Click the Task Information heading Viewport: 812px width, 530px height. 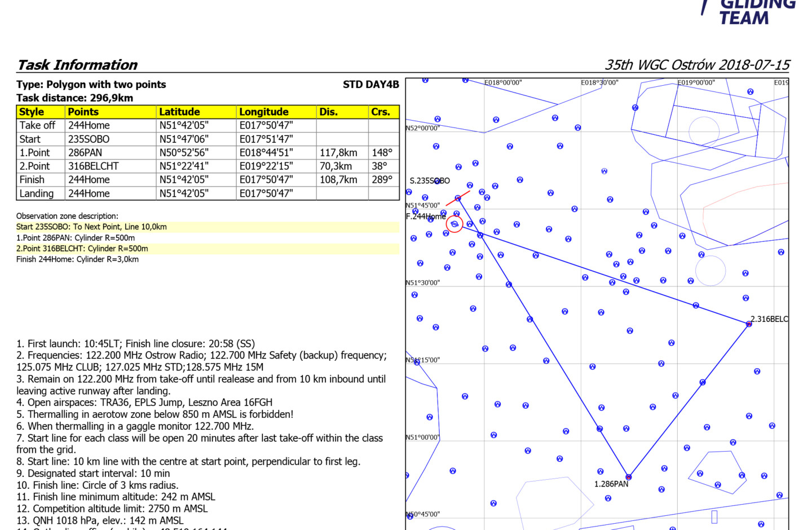pos(77,65)
